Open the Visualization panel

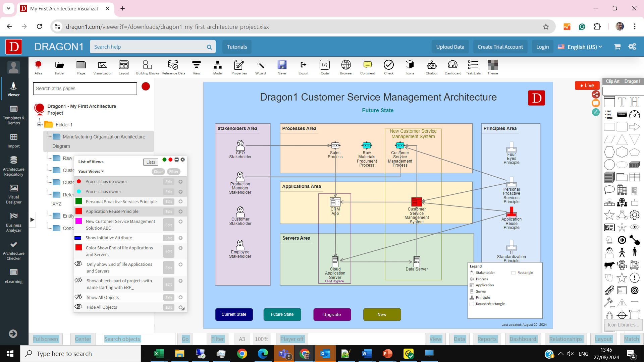tap(103, 67)
